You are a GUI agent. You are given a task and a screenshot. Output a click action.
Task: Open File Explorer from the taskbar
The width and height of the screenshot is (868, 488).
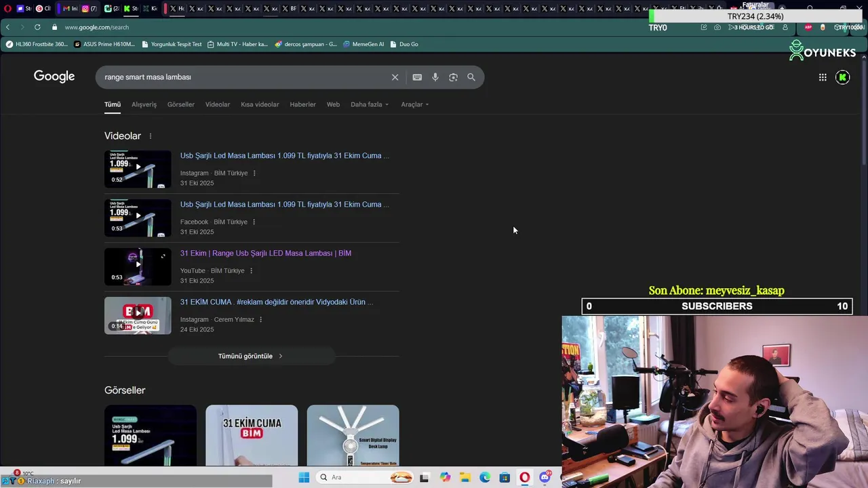[x=465, y=478]
